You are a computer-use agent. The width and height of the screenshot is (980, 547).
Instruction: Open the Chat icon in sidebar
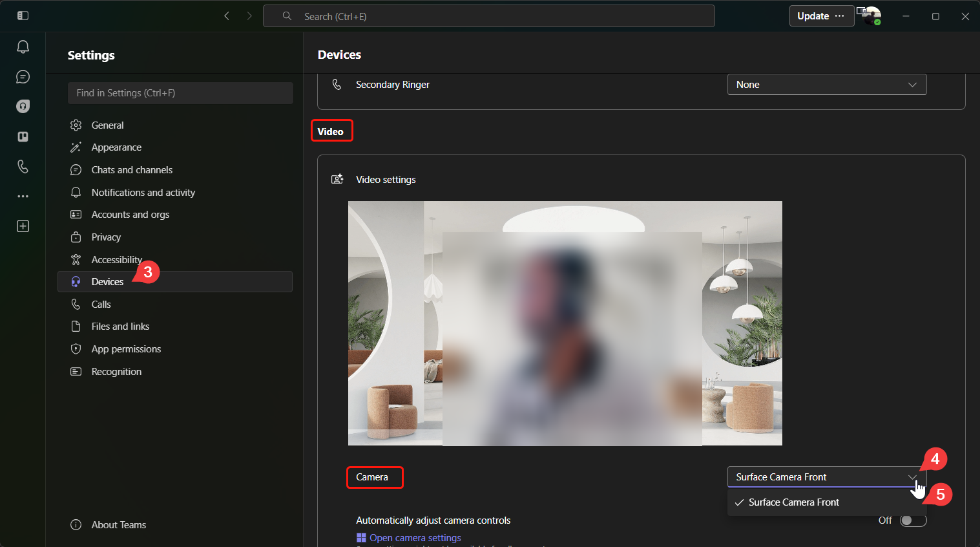(x=23, y=77)
